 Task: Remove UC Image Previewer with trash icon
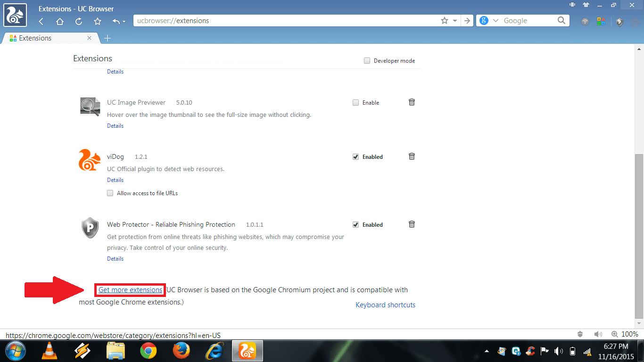(x=412, y=102)
